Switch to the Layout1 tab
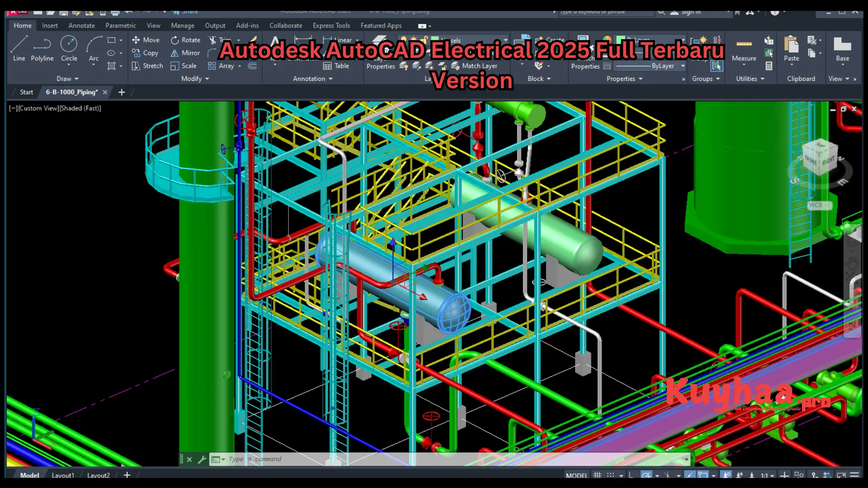The width and height of the screenshot is (868, 488). point(63,475)
